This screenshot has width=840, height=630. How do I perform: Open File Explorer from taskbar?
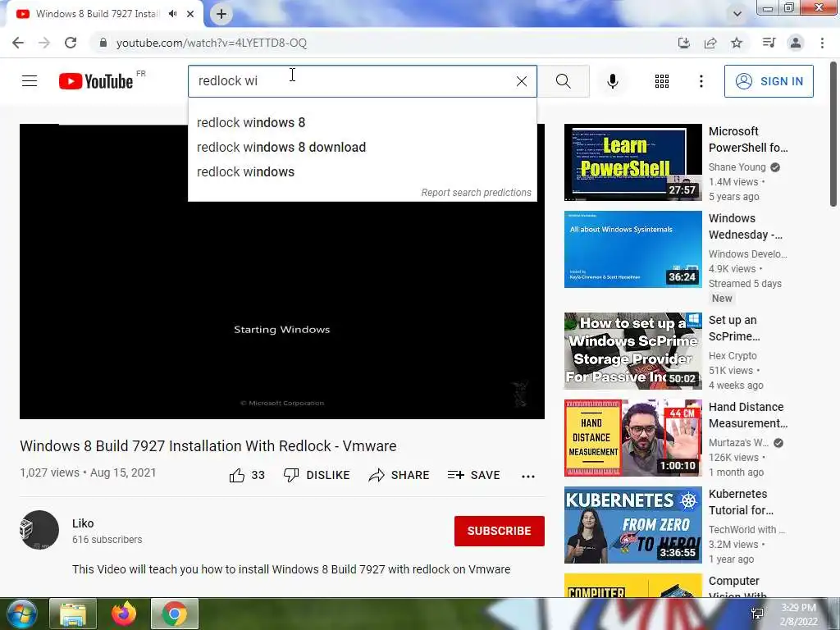pos(73,614)
